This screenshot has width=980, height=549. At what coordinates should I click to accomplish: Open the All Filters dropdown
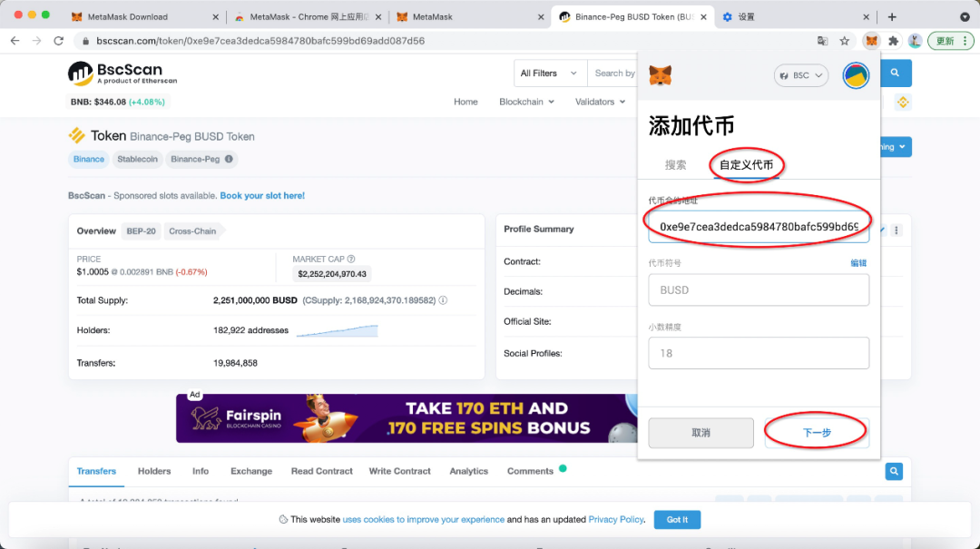click(548, 74)
